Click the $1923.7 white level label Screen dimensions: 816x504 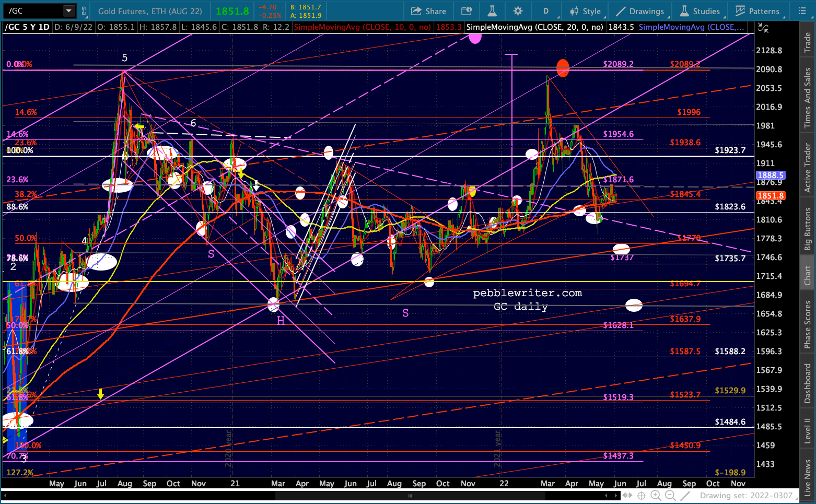click(730, 150)
